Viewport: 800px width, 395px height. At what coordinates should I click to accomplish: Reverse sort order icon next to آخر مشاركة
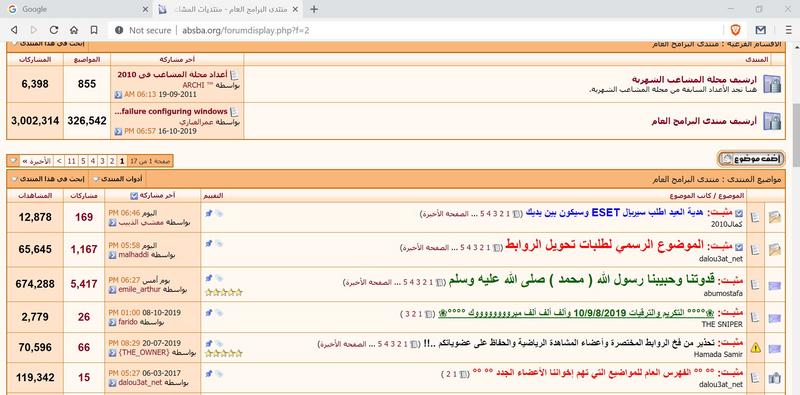coord(134,195)
